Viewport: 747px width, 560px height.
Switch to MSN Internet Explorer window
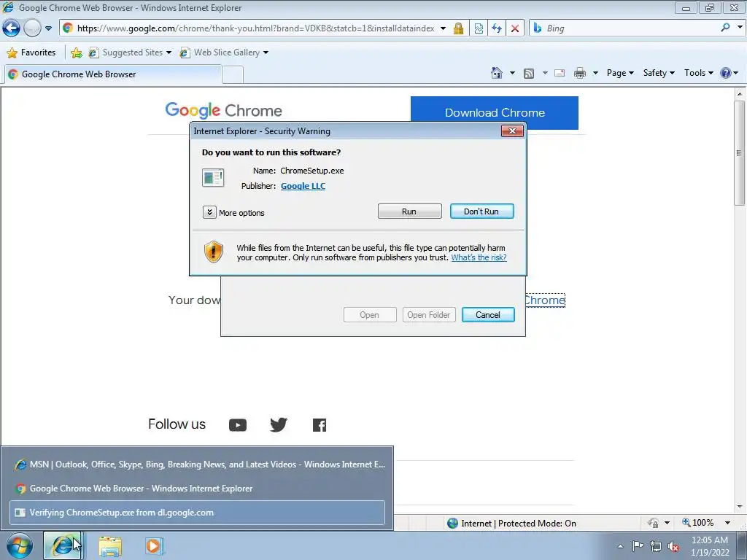pyautogui.click(x=197, y=464)
